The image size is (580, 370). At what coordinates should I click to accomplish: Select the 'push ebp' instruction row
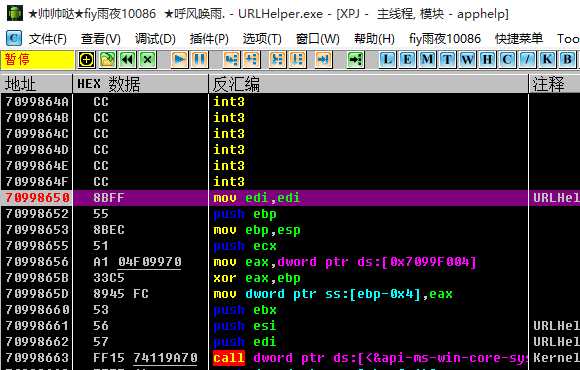click(245, 214)
